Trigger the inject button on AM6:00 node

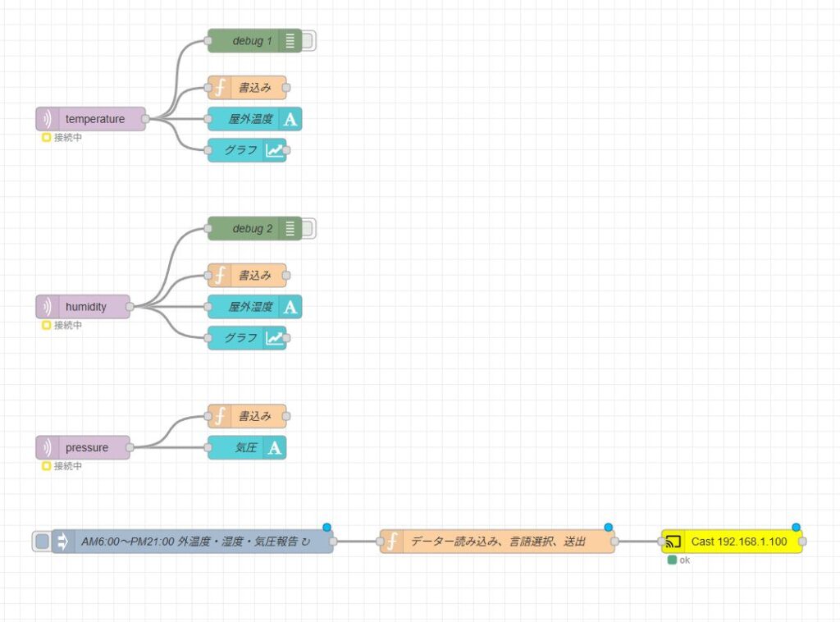(x=42, y=542)
